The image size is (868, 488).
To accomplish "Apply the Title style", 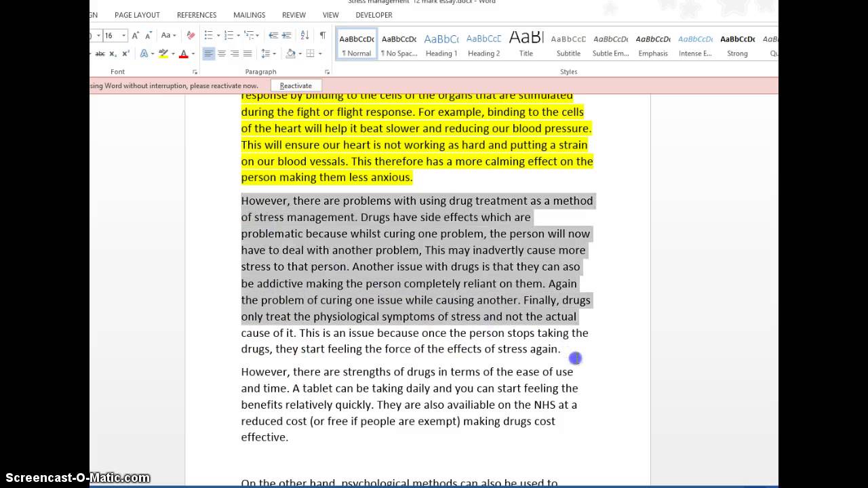I will coord(526,45).
